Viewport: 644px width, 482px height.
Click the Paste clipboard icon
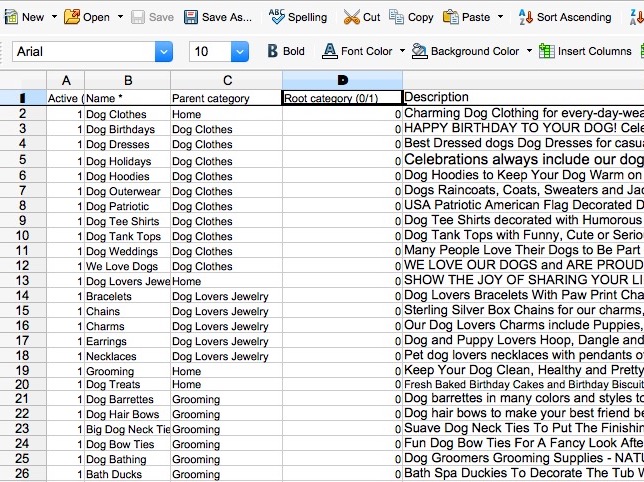click(451, 17)
